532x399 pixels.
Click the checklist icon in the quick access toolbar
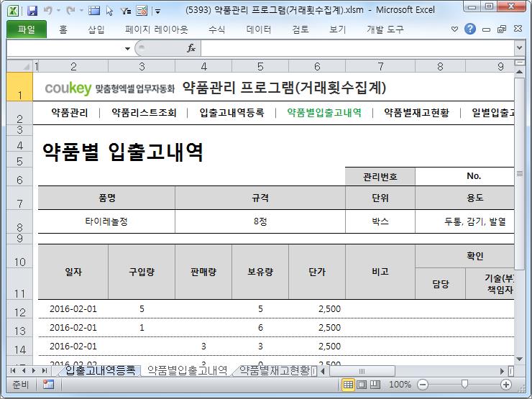142,11
